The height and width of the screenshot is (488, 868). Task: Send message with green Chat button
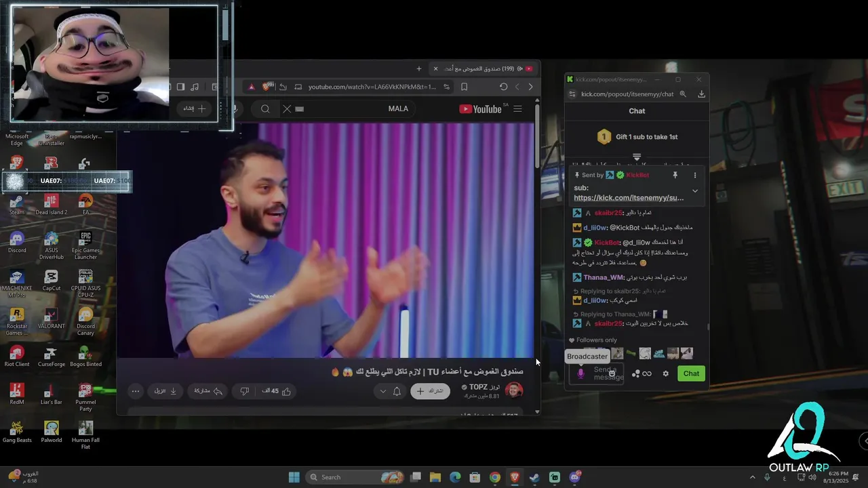click(691, 373)
